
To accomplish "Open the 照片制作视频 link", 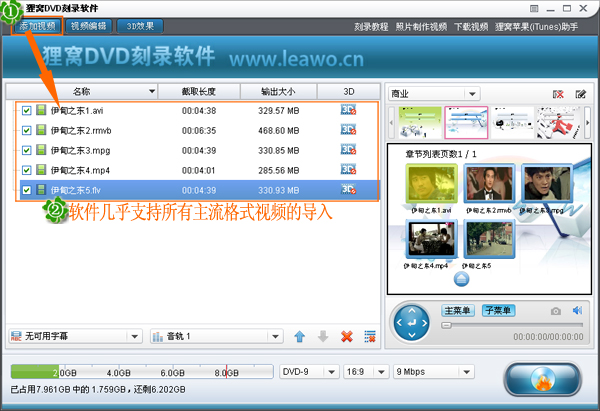I will (x=421, y=27).
